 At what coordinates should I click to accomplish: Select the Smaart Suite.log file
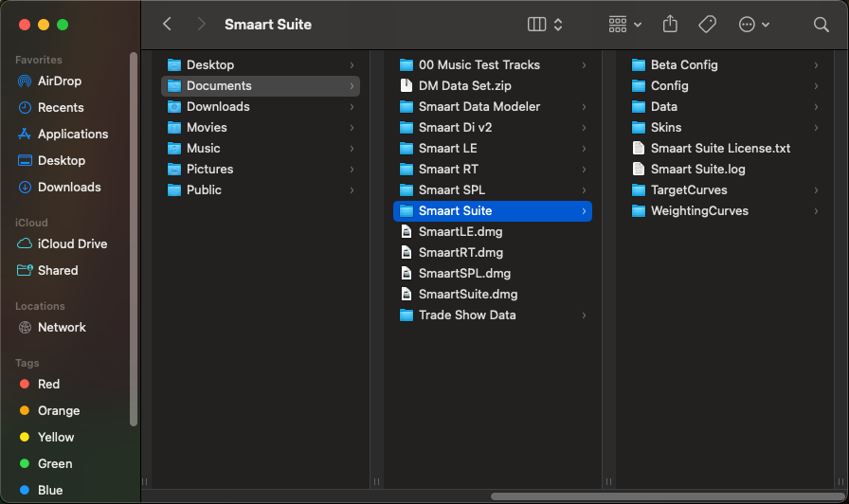pyautogui.click(x=725, y=170)
